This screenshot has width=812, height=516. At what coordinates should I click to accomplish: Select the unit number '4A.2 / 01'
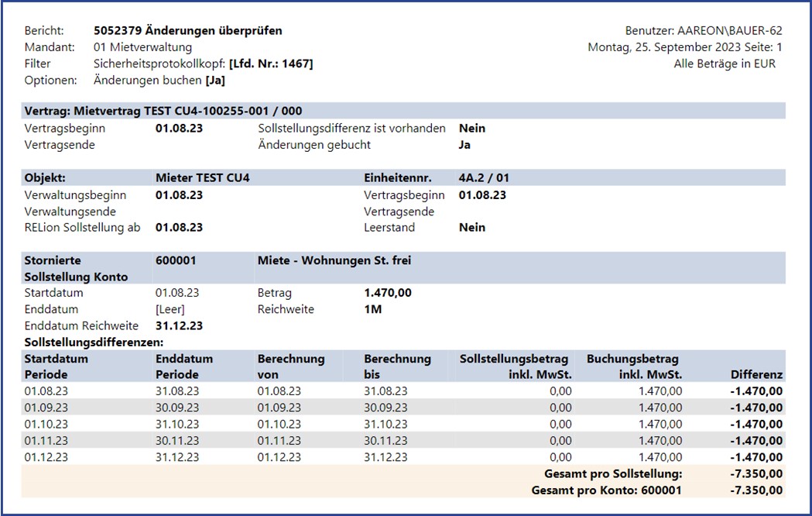pyautogui.click(x=484, y=177)
